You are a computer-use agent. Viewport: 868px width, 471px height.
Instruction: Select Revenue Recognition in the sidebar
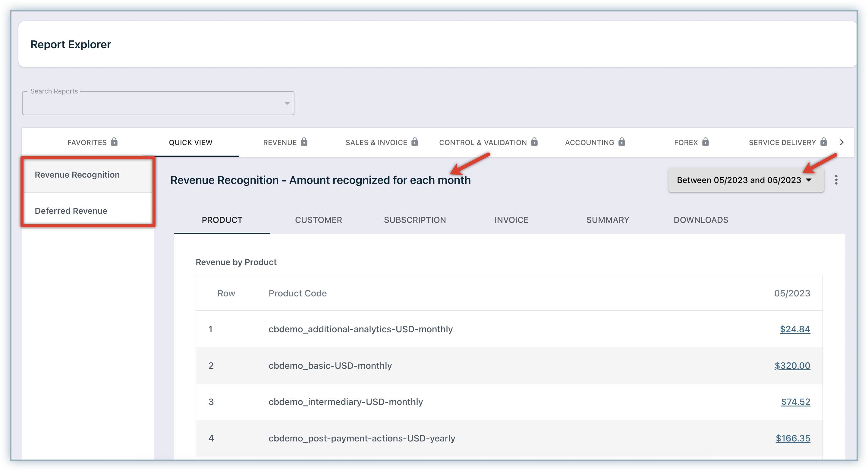point(88,175)
